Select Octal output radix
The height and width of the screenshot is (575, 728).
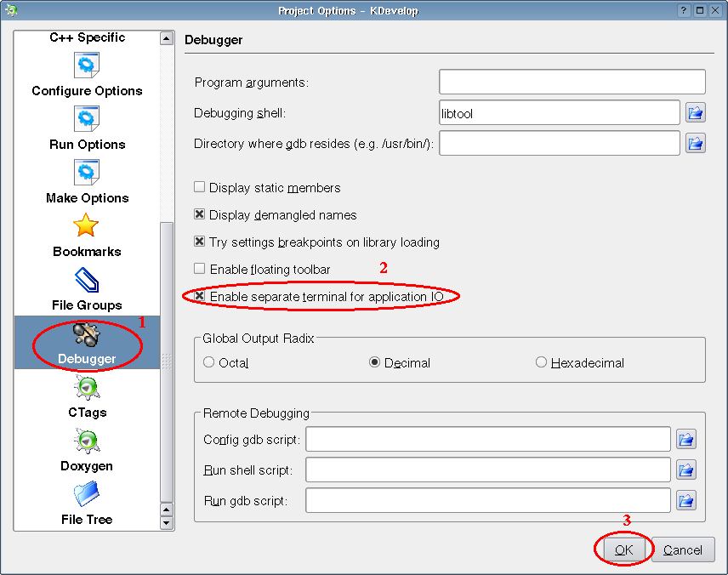[x=209, y=362]
